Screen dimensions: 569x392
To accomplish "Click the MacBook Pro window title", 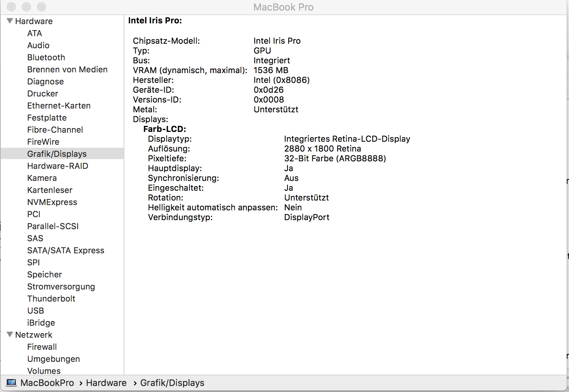I will coord(283,7).
